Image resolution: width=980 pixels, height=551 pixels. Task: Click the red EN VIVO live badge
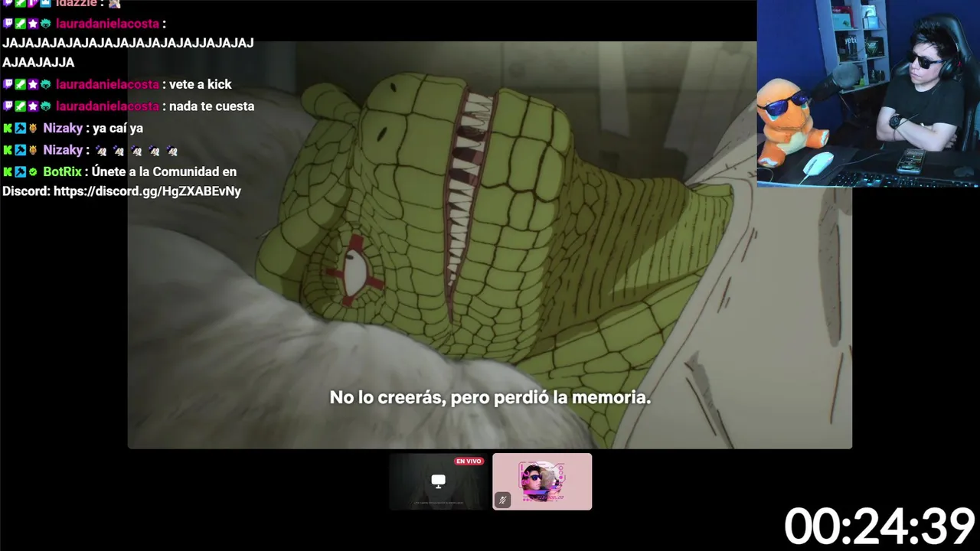[x=469, y=461]
